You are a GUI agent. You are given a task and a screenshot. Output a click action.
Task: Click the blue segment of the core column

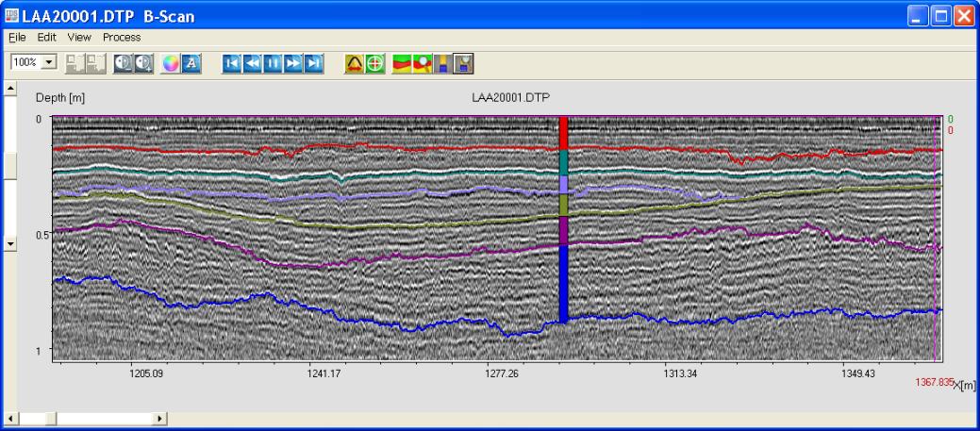[x=563, y=284]
